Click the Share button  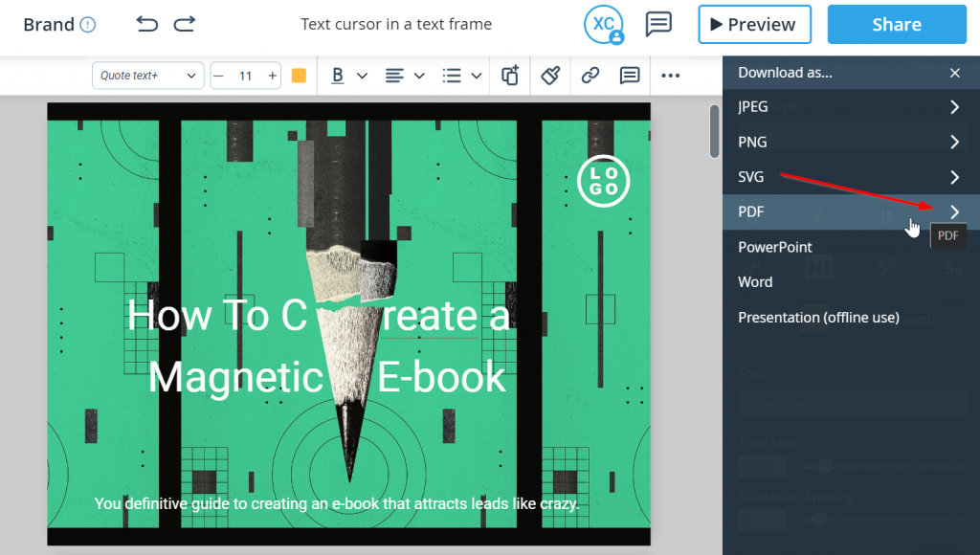pos(896,24)
